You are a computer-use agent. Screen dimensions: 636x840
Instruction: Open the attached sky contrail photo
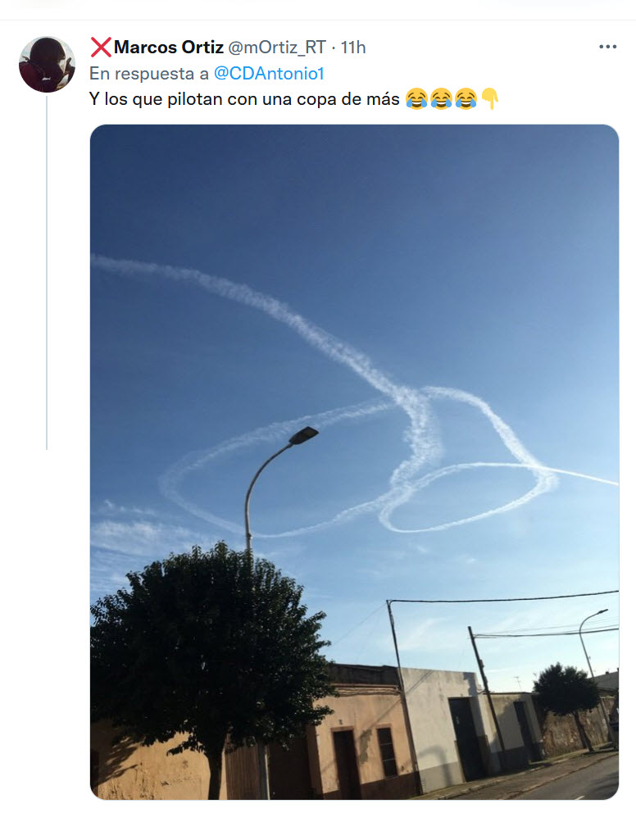pyautogui.click(x=354, y=461)
